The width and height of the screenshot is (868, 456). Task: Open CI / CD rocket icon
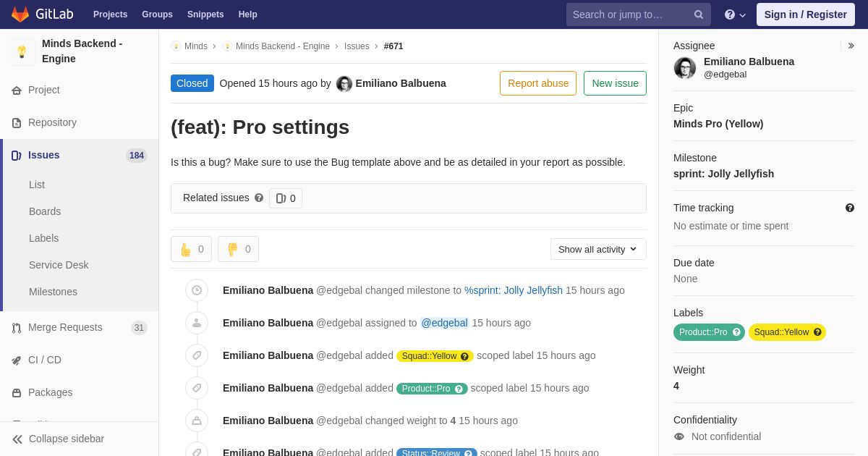[17, 360]
